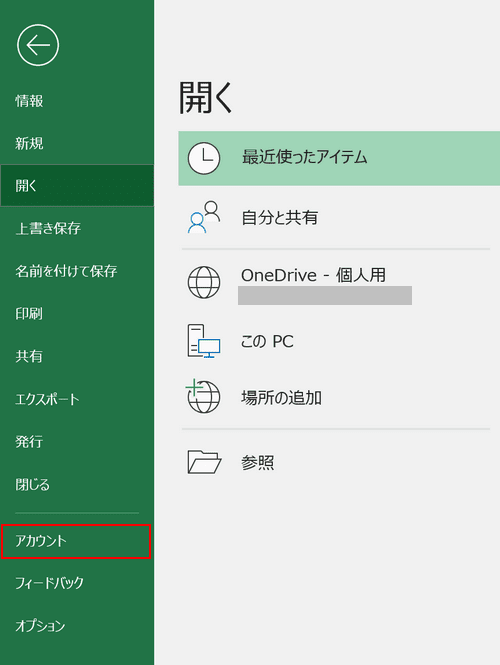Image resolution: width=500 pixels, height=665 pixels.
Task: Click the globe-plus icon for 場所の追加
Action: coord(203,396)
